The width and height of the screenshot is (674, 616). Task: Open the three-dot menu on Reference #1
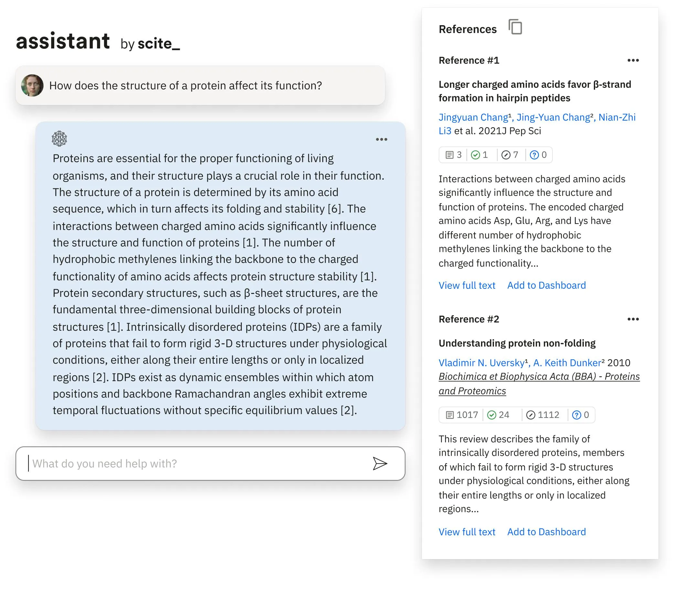click(634, 60)
